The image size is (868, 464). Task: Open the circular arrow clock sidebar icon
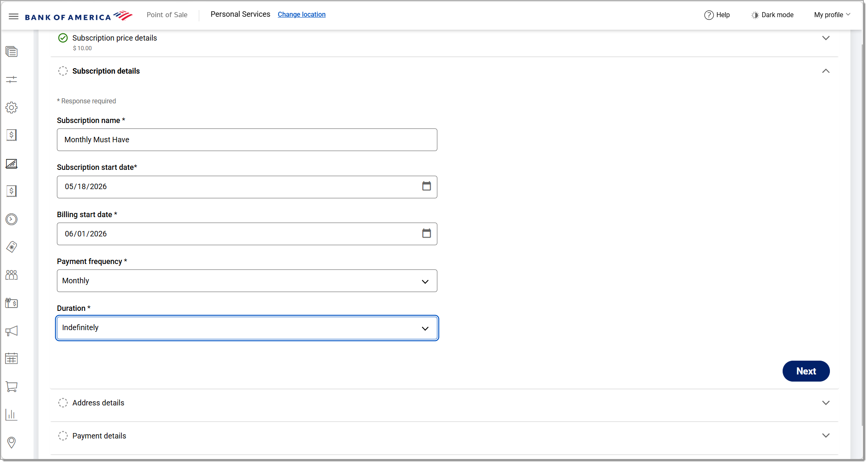pyautogui.click(x=11, y=219)
